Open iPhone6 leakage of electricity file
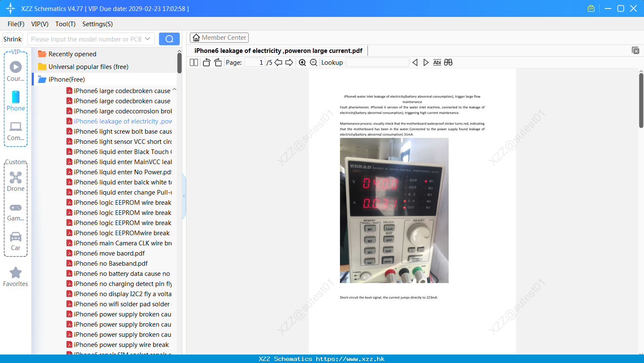The width and height of the screenshot is (644, 363). pyautogui.click(x=119, y=121)
